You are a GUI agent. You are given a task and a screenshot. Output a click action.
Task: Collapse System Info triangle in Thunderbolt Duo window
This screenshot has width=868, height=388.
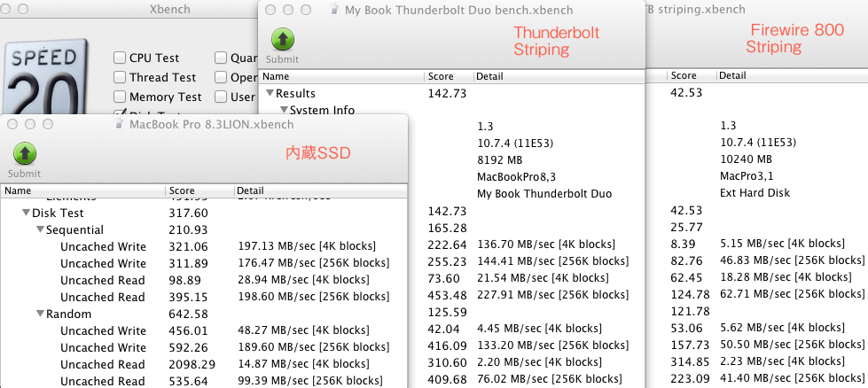pos(284,110)
